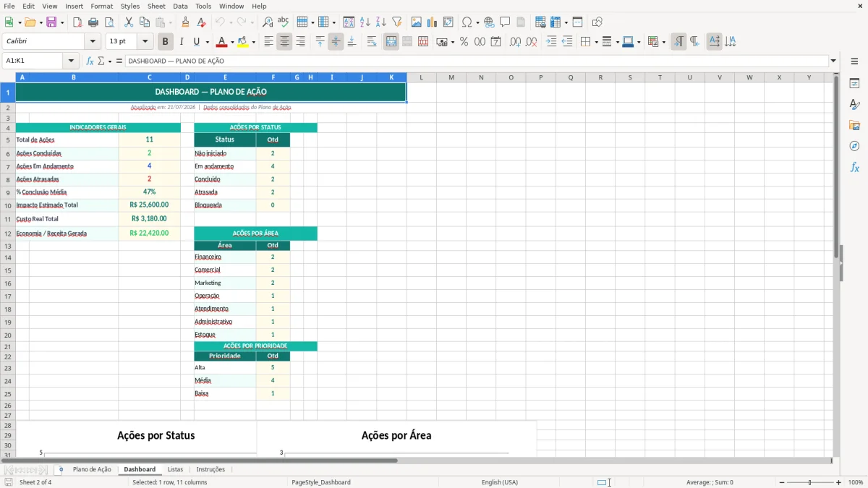The height and width of the screenshot is (488, 868).
Task: Click the Zoom Out minus button
Action: [x=782, y=482]
